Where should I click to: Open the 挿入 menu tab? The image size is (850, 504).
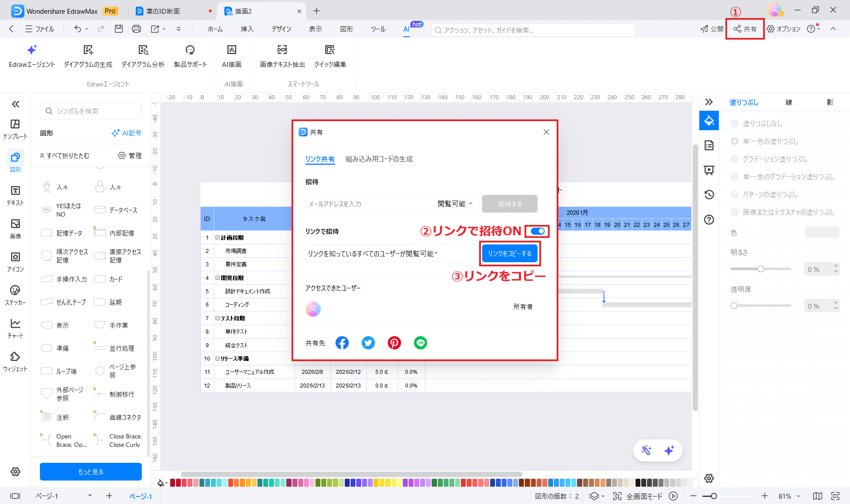click(246, 29)
